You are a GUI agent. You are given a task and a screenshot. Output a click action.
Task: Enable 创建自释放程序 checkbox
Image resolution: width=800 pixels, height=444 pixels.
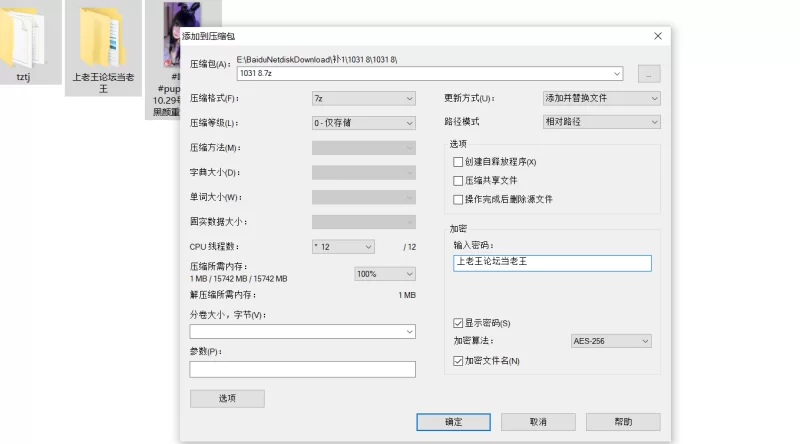tap(459, 162)
